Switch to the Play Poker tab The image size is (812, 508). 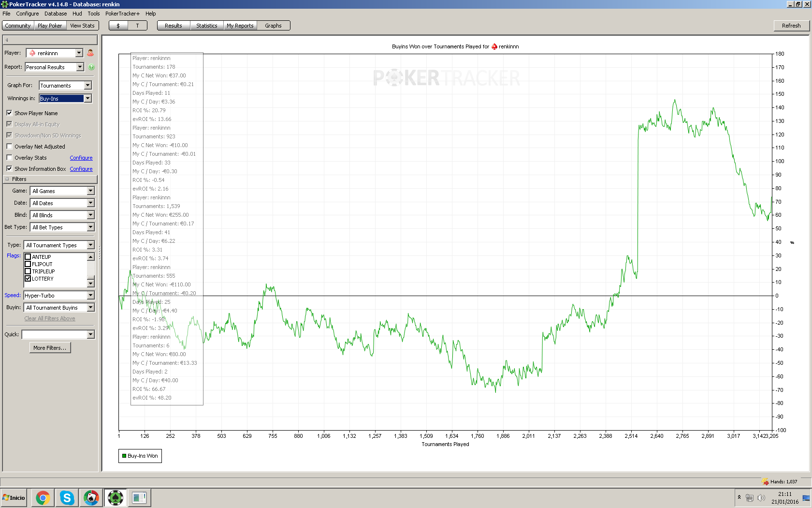point(50,26)
